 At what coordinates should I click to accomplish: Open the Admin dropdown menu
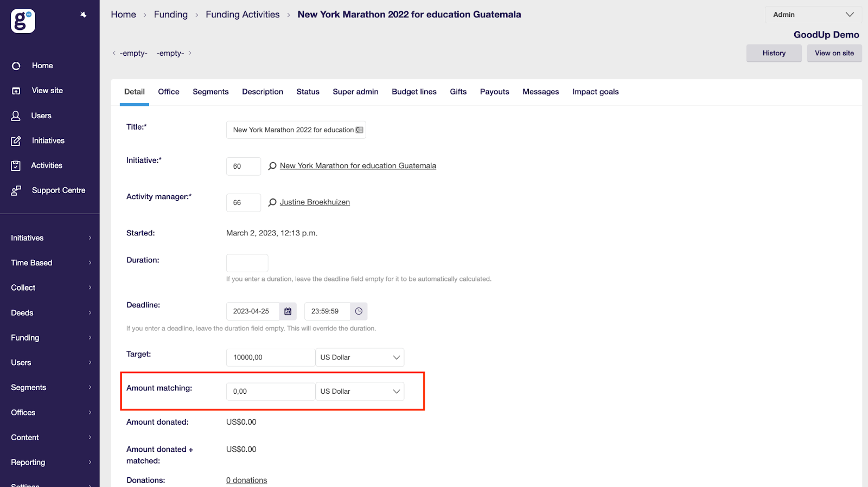tap(813, 15)
